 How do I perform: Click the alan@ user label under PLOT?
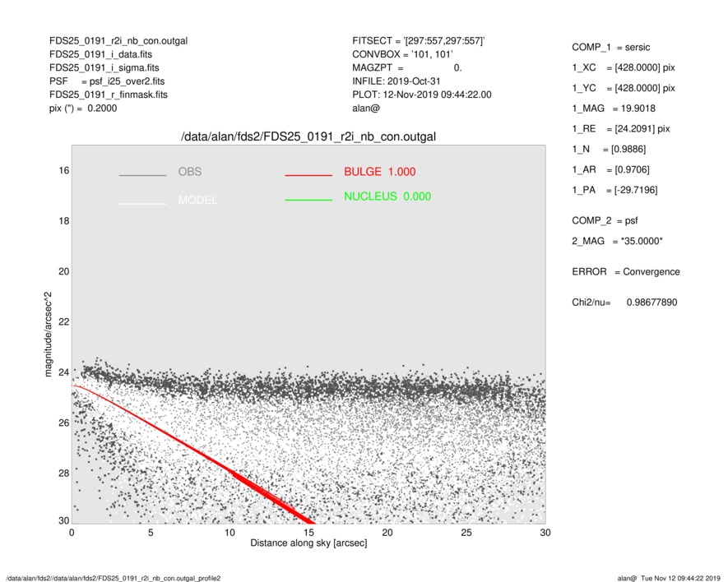(x=366, y=109)
